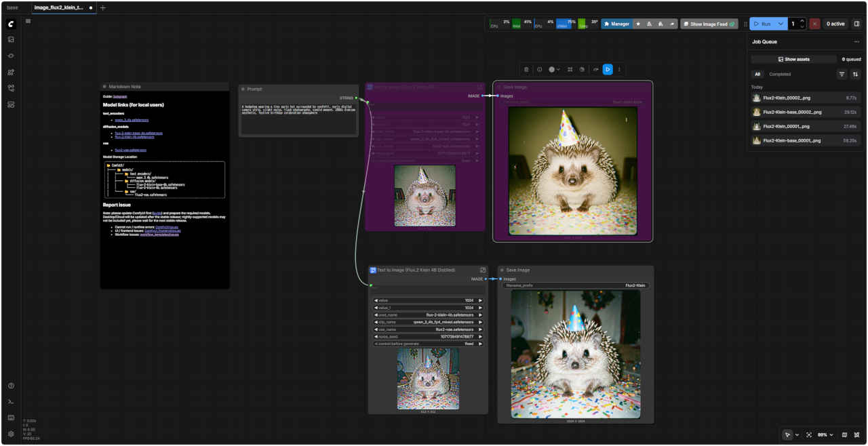The image size is (868, 446).
Task: Open the Run button dropdown arrow
Action: click(781, 24)
